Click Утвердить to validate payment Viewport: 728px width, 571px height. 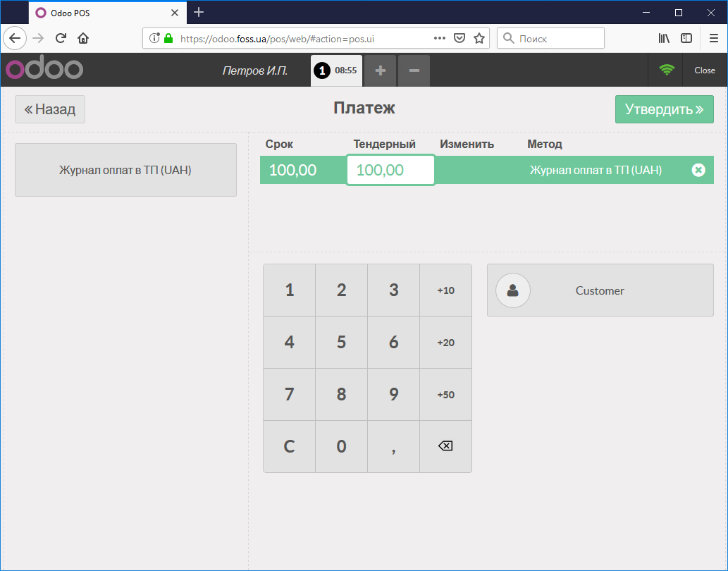[664, 109]
